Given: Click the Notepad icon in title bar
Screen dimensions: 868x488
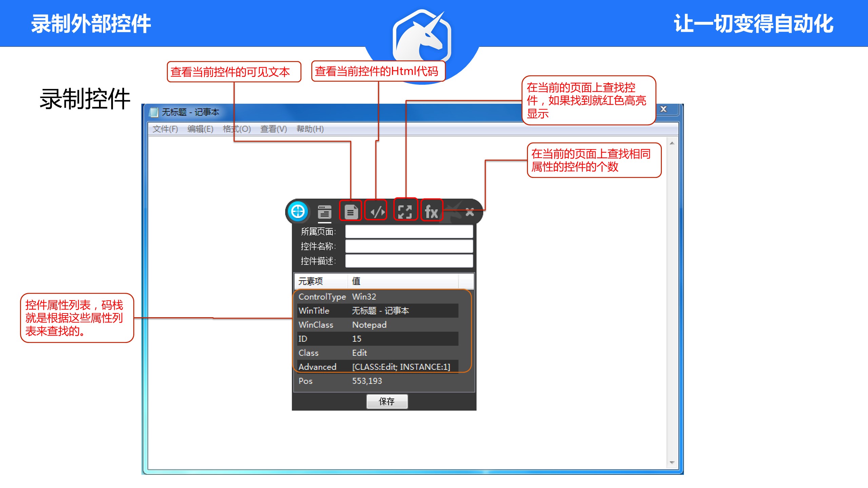Looking at the screenshot, I should point(154,112).
